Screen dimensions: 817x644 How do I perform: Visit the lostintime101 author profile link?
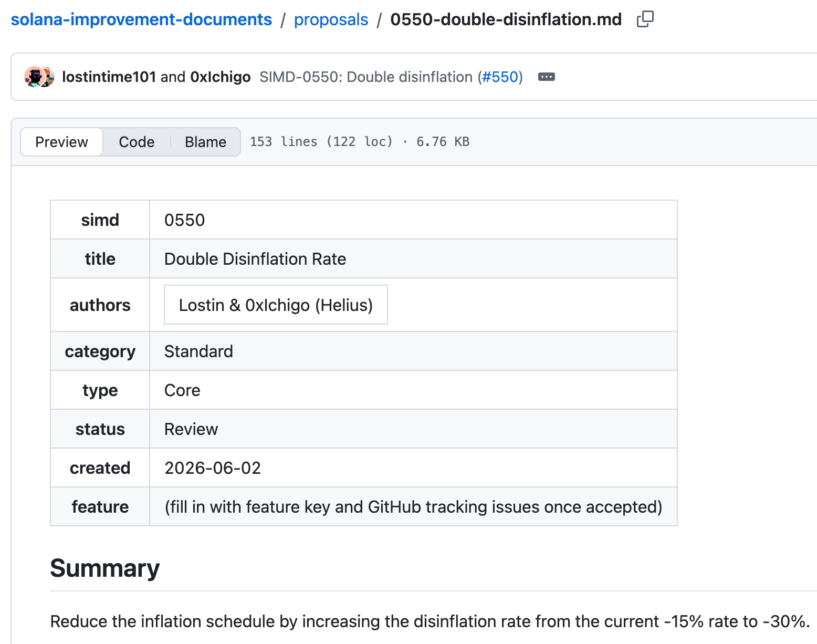(x=109, y=77)
